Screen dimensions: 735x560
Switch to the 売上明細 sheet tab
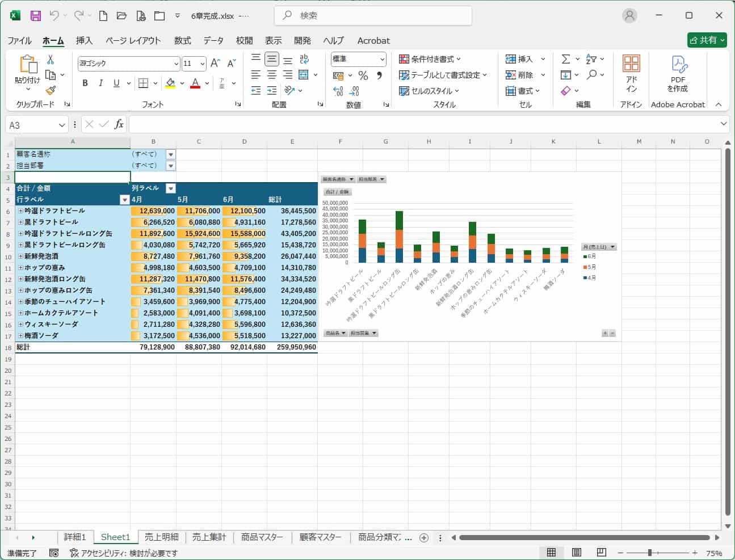click(161, 537)
